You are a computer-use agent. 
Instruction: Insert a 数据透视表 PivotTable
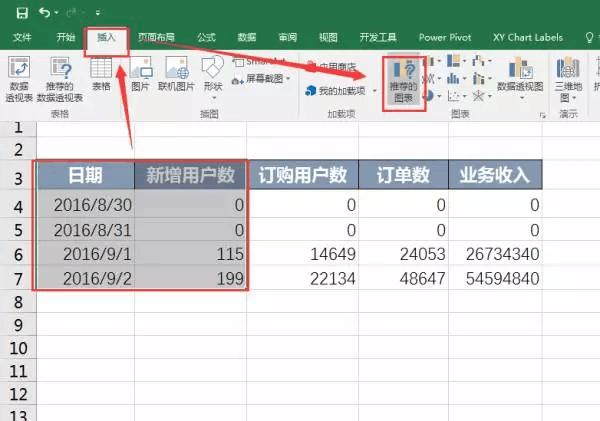[19, 79]
